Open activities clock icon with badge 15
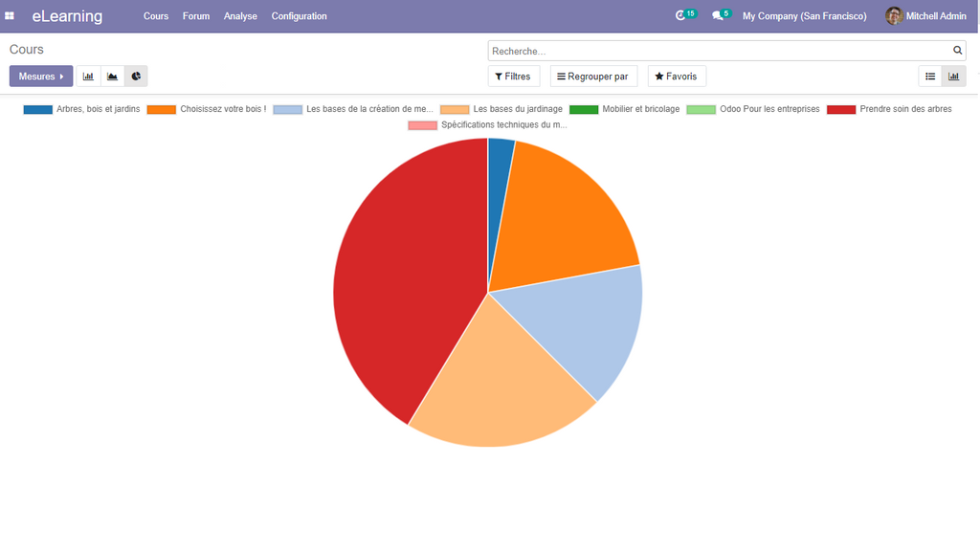This screenshot has height=551, width=980. 681,16
